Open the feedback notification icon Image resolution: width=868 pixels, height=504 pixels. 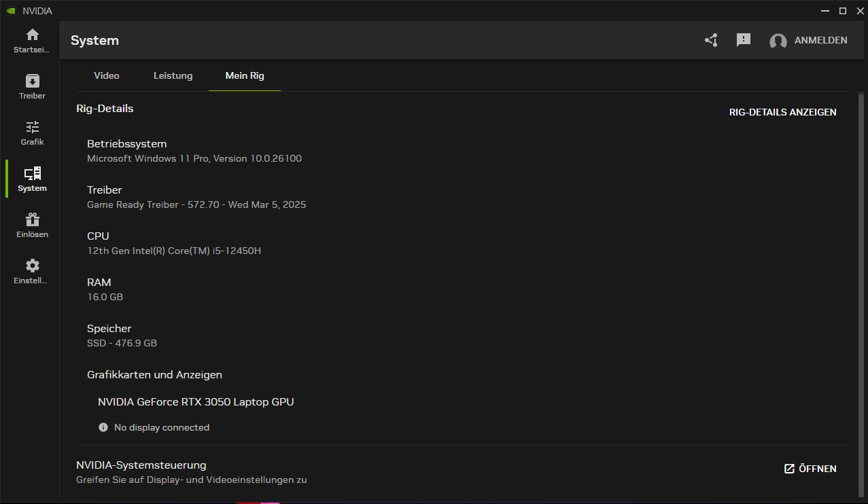(x=744, y=40)
